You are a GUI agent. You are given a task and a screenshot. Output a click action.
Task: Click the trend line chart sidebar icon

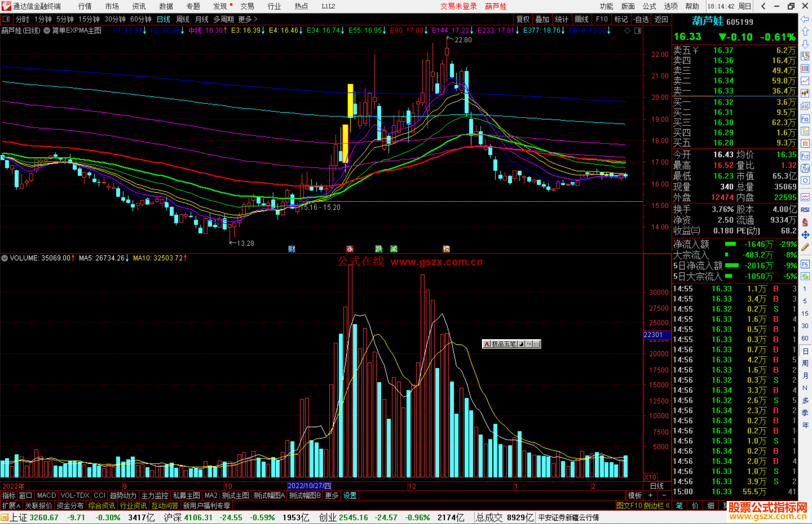805,81
